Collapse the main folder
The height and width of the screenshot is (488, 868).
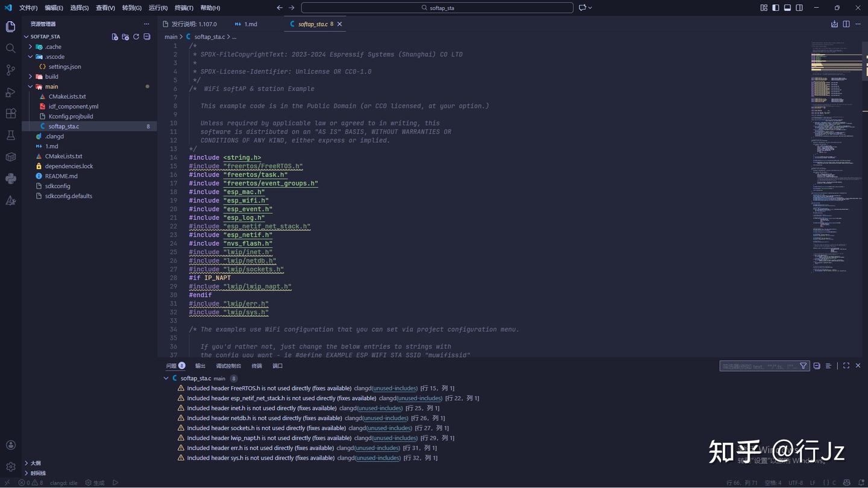89,87
